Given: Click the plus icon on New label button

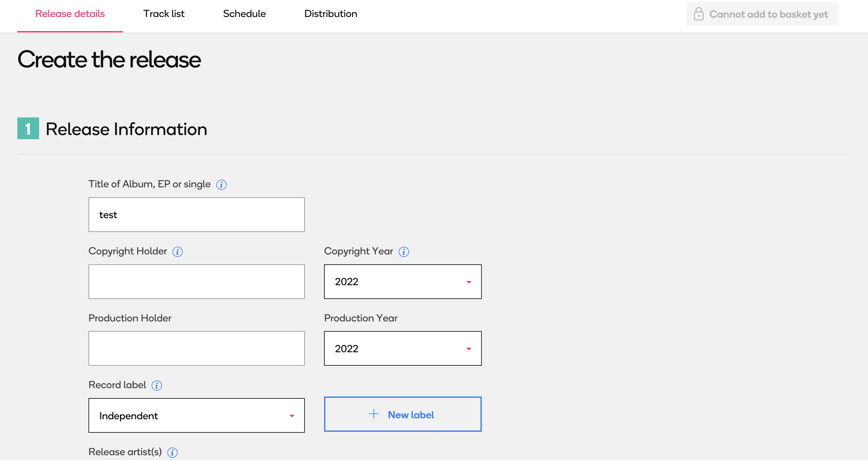Looking at the screenshot, I should [372, 415].
